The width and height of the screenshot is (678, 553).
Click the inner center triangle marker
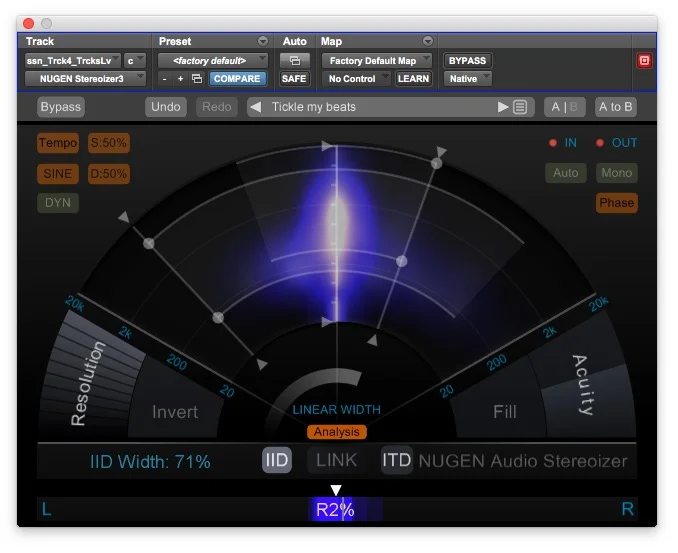click(327, 321)
